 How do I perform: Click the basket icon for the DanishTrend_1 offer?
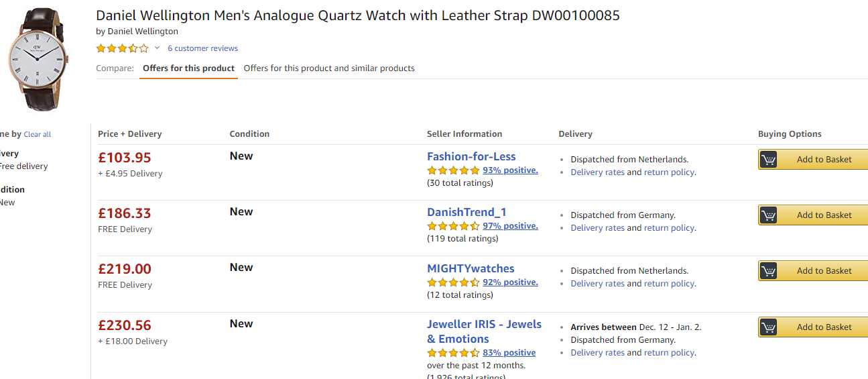768,215
